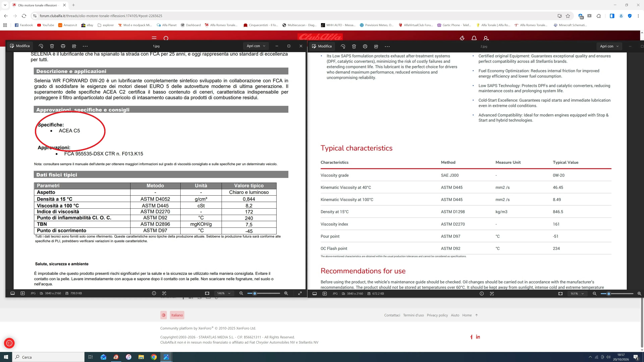The image size is (644, 362).
Task: Share the 2.jpg image
Action: (x=376, y=46)
